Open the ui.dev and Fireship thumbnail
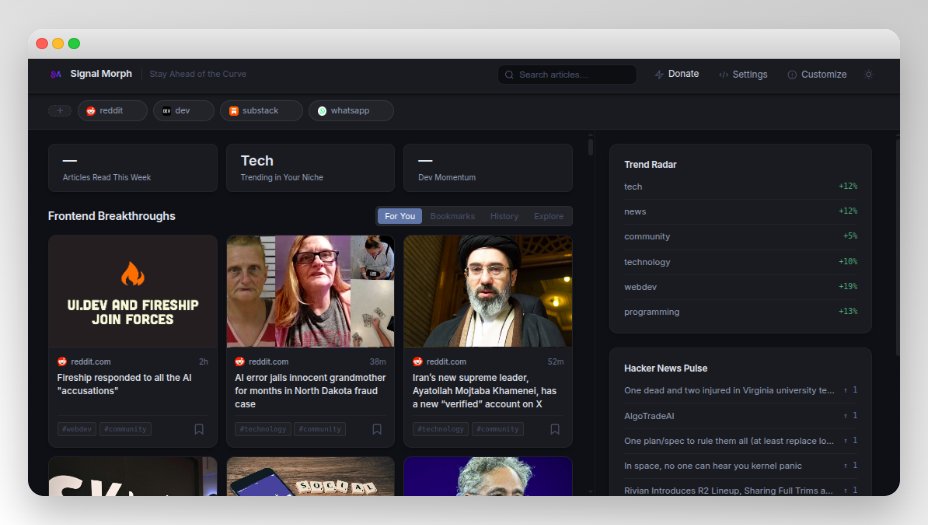The image size is (928, 525). 133,291
